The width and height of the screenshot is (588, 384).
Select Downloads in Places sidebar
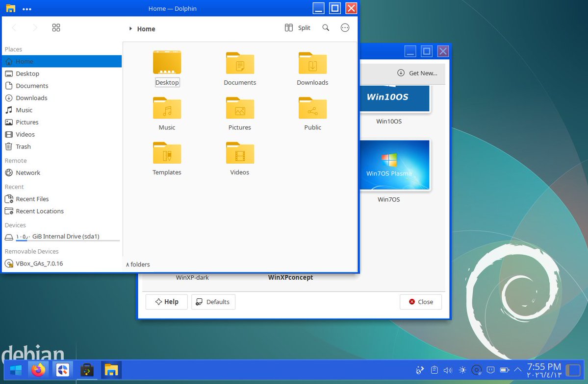pyautogui.click(x=62, y=98)
